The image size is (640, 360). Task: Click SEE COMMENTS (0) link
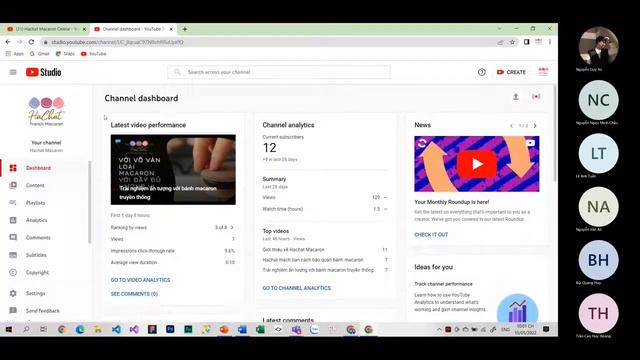134,294
